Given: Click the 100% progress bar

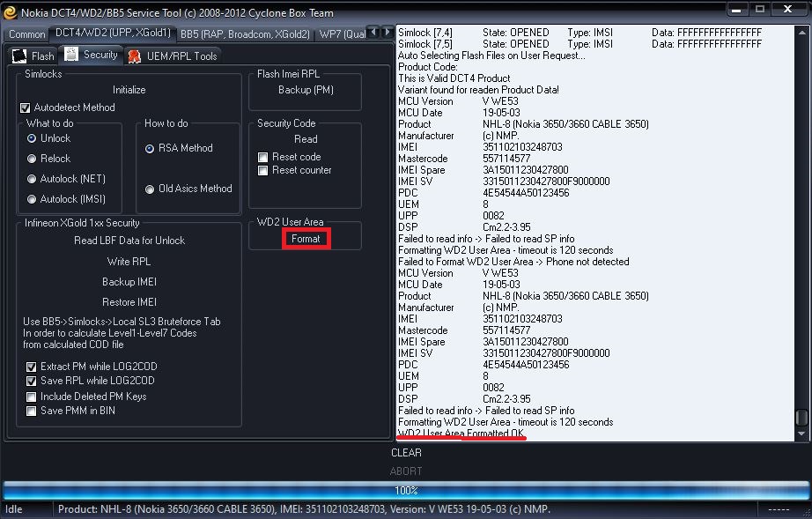Looking at the screenshot, I should click(406, 491).
